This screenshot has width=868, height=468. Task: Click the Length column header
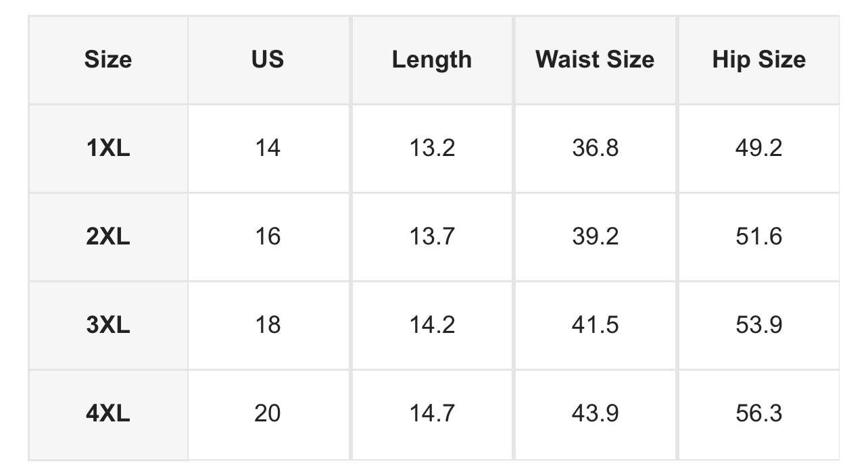[431, 59]
